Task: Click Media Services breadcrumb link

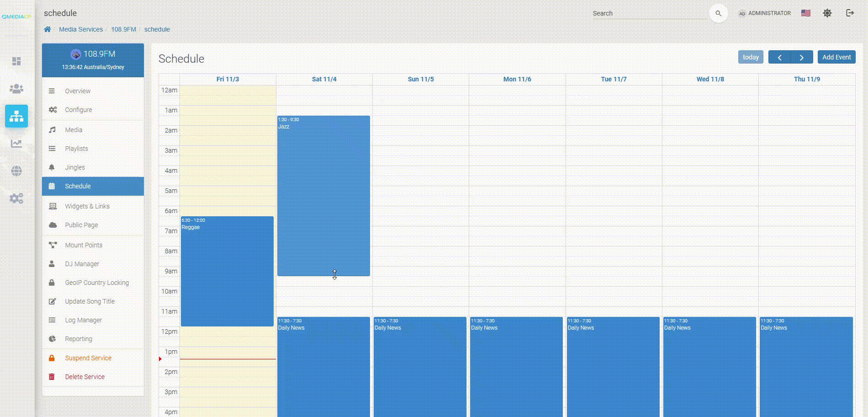Action: [81, 29]
